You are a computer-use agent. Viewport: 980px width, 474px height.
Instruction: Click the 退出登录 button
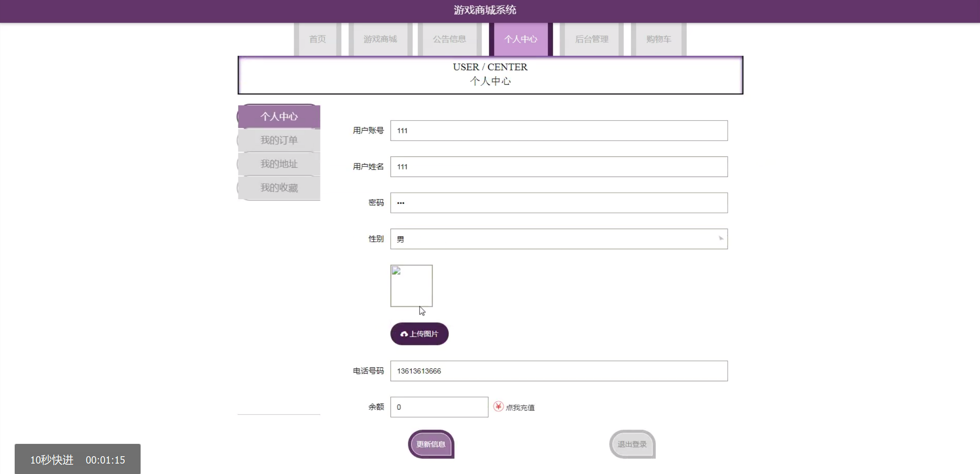click(632, 444)
